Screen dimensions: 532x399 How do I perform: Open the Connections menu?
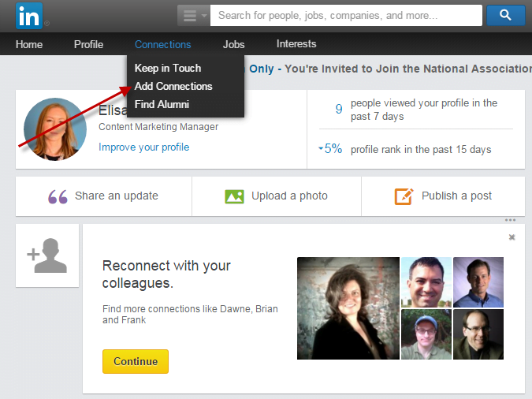163,44
